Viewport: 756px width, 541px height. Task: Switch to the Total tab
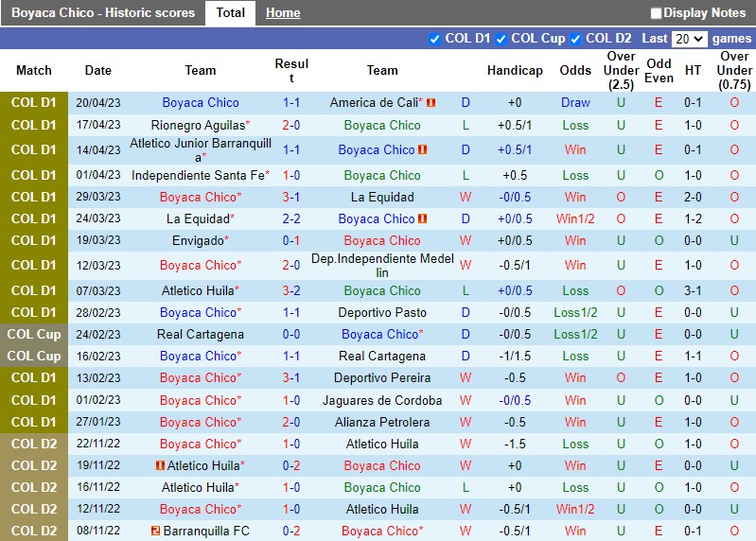(230, 13)
